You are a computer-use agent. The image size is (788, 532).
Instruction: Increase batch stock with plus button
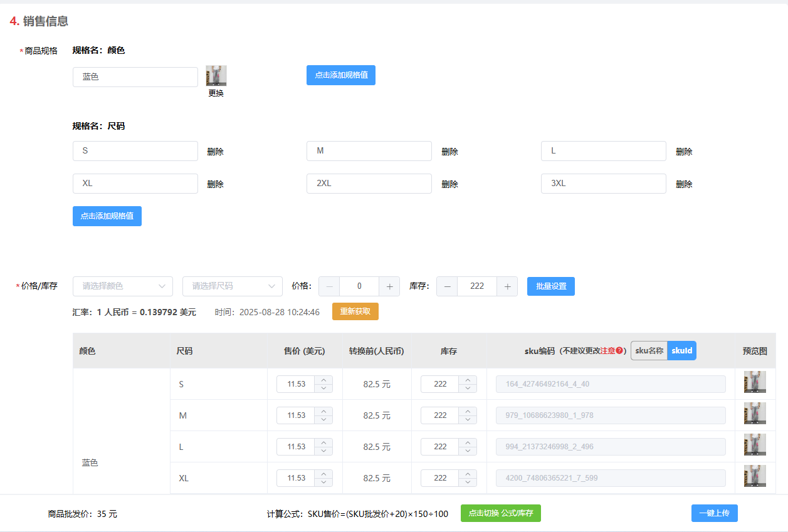[x=507, y=286]
